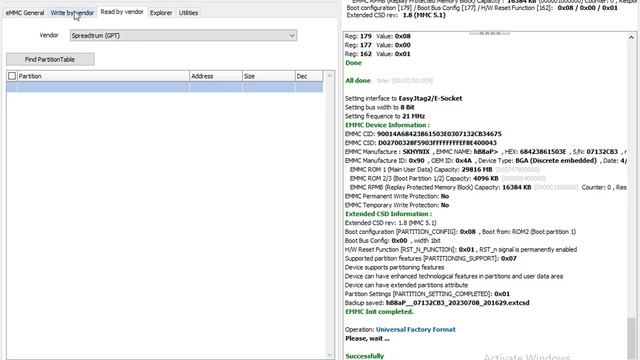Click the 'Device supports partitioning features' line
The image size is (640, 360).
coord(394,267)
